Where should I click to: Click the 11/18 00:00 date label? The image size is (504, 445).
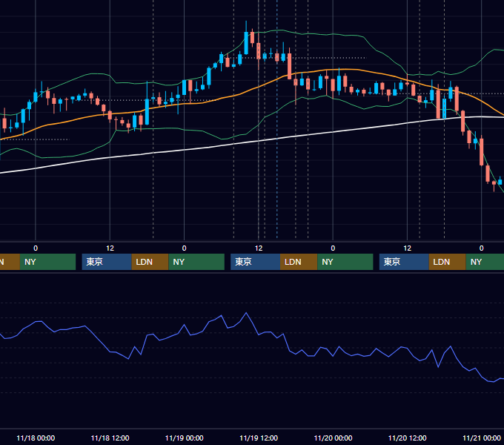[x=36, y=438]
